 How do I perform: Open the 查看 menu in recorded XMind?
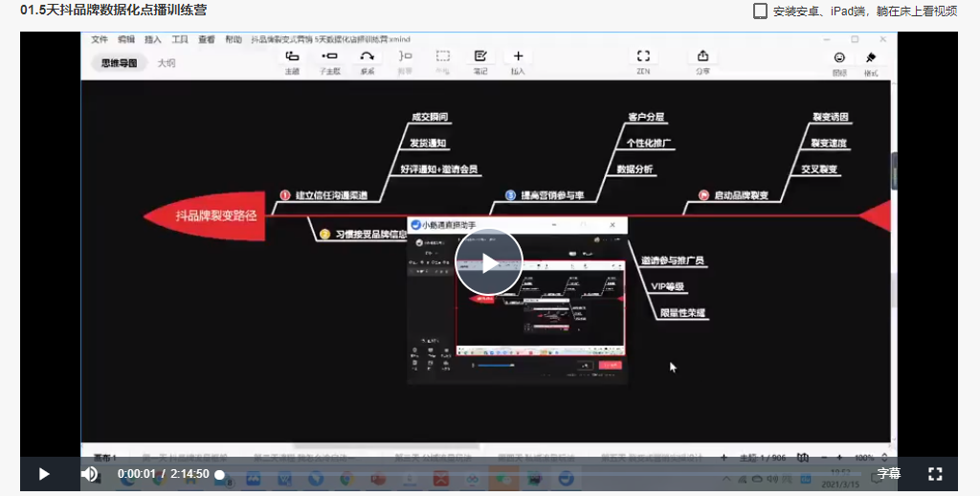(x=207, y=39)
